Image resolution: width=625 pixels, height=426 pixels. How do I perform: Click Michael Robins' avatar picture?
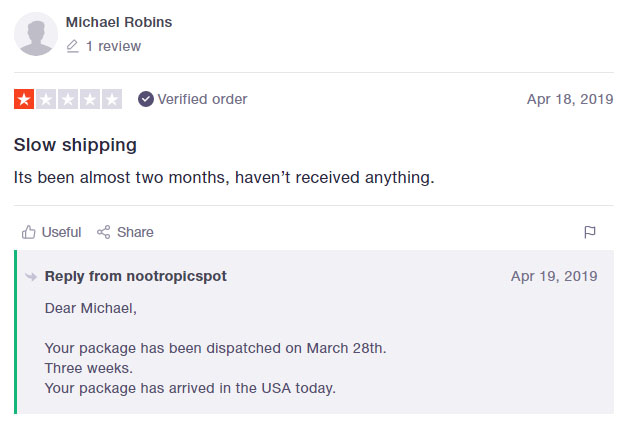click(x=36, y=34)
